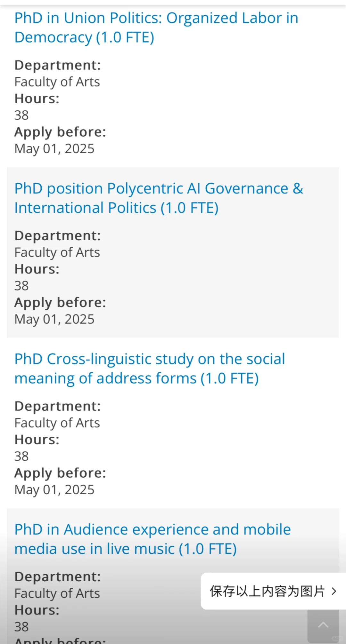Select Faculty of Arts under AI Governance

(57, 252)
